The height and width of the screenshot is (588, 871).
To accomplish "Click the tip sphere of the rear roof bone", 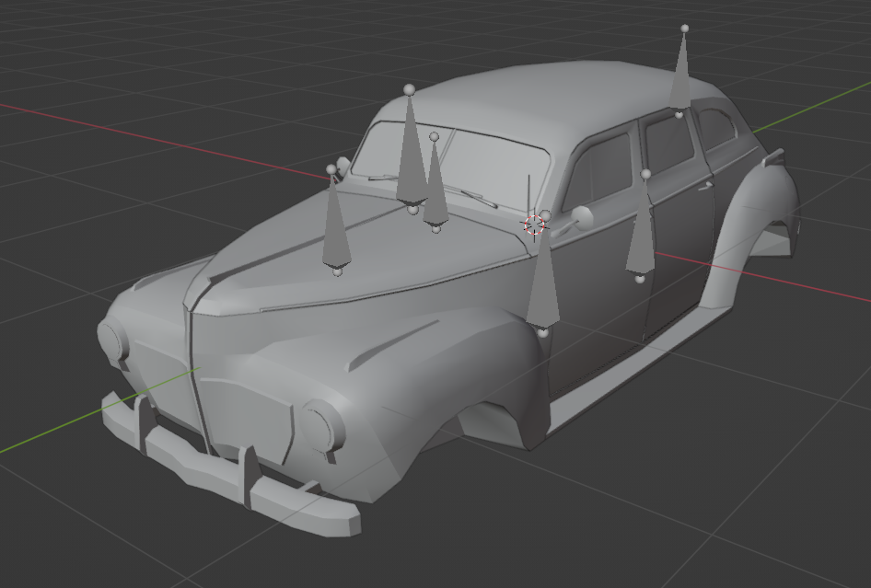I will pyautogui.click(x=684, y=29).
